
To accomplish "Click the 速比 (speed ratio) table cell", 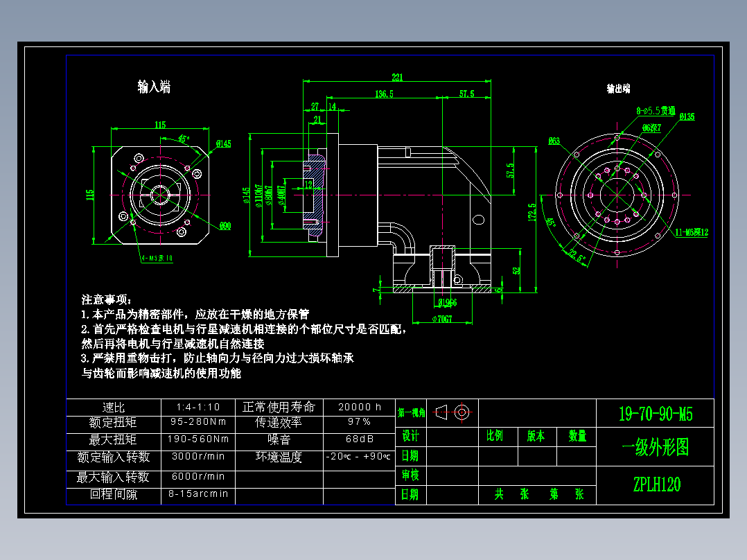I will click(113, 405).
